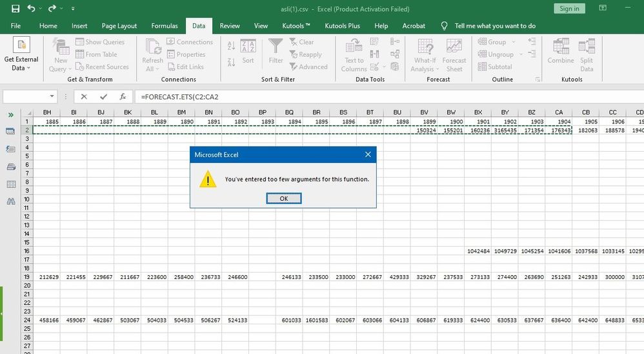Viewport: 644px width, 354px height.
Task: Expand the Kutools navigation pane chevron
Action: [x=11, y=115]
